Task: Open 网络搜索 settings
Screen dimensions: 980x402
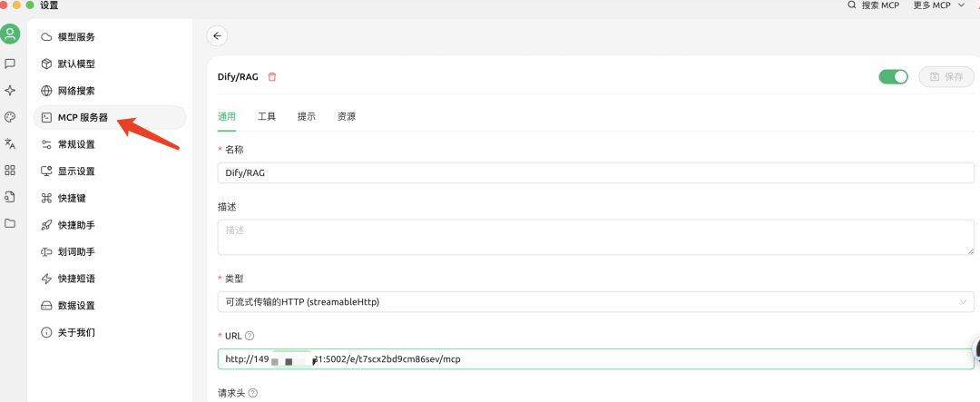Action: (110, 91)
